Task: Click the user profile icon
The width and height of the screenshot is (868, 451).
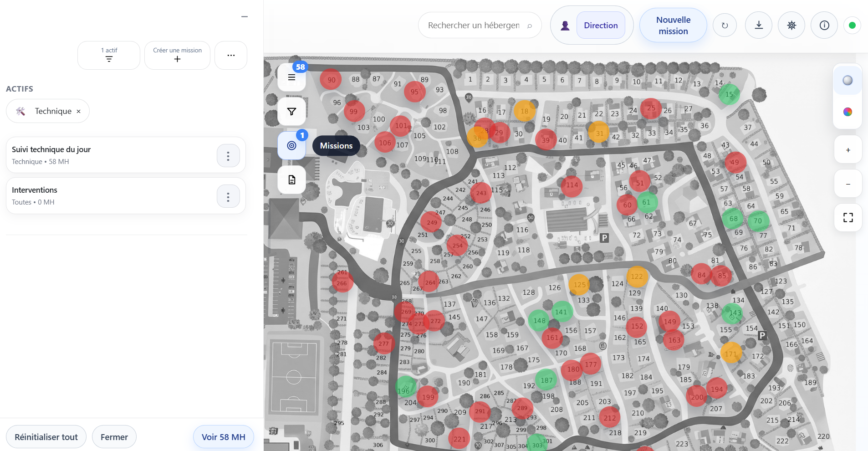Action: pos(565,26)
